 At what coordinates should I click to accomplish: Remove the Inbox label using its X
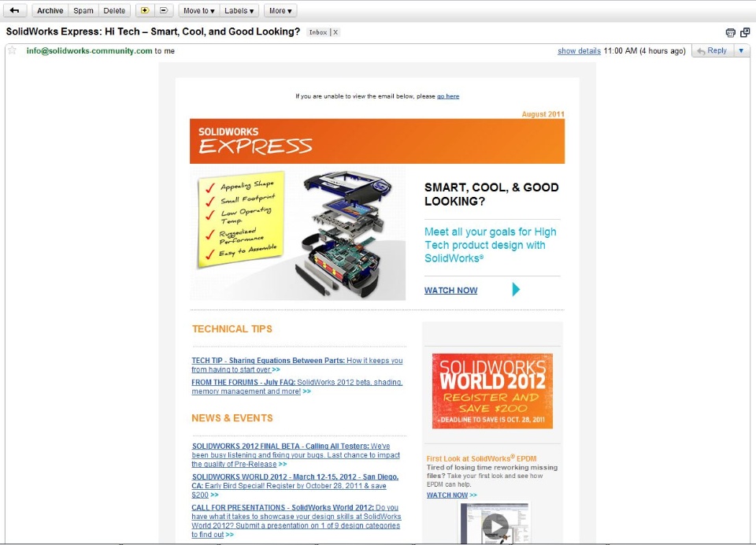[335, 32]
